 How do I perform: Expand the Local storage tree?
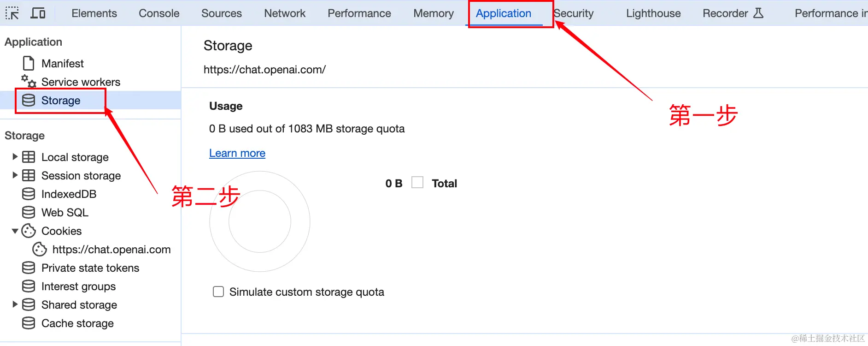pyautogui.click(x=15, y=157)
